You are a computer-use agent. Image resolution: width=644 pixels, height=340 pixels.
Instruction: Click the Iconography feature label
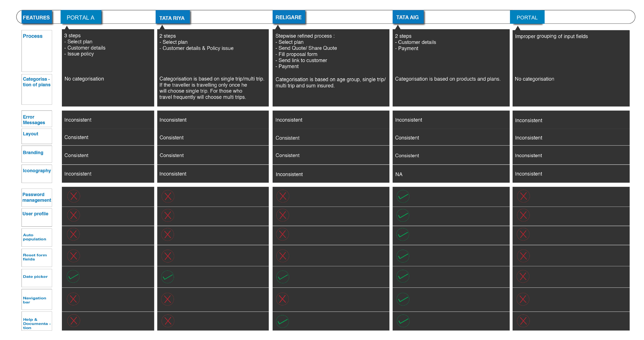(37, 173)
